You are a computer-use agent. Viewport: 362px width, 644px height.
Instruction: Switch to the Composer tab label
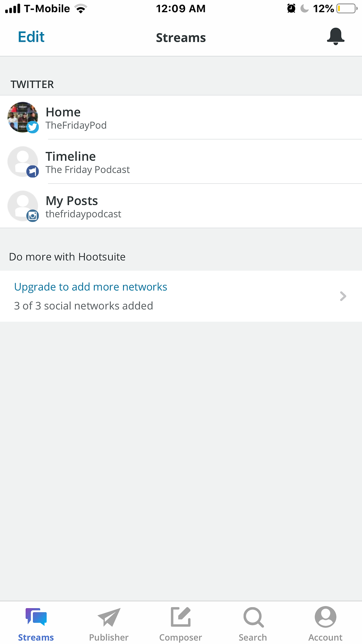[181, 637]
